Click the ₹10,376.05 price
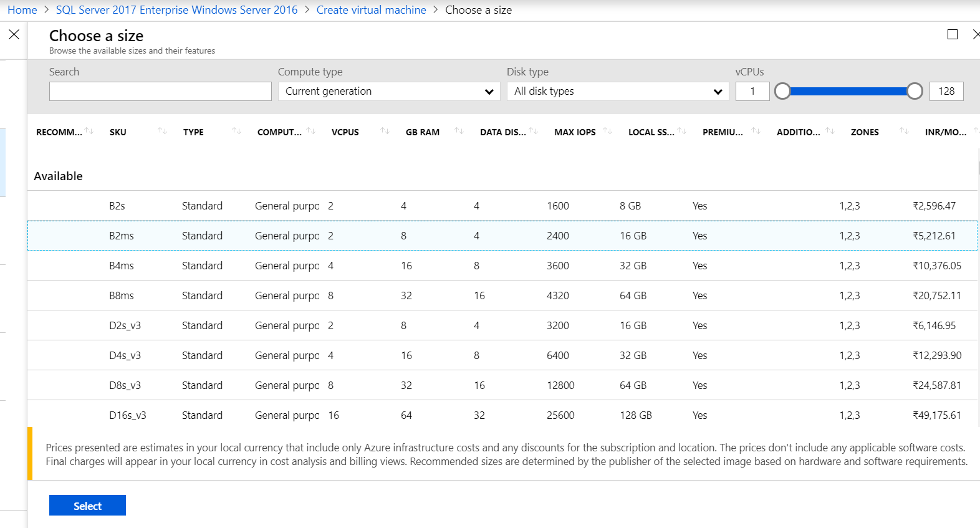Image resolution: width=980 pixels, height=528 pixels. coord(937,266)
